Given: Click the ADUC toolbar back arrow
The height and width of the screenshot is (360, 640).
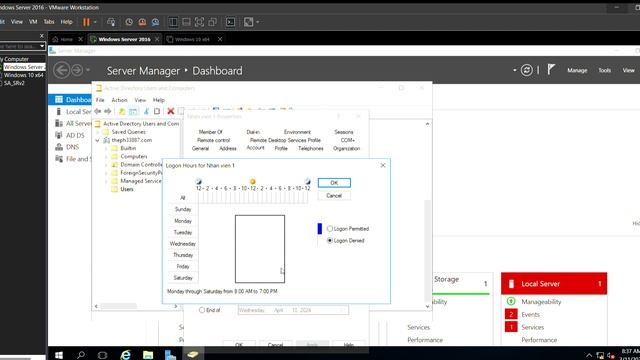Looking at the screenshot, I should 98,111.
